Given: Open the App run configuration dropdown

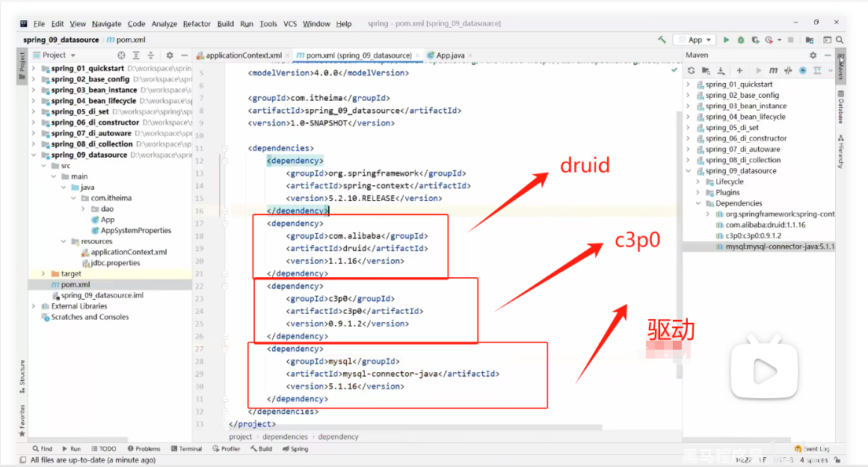Looking at the screenshot, I should [695, 40].
